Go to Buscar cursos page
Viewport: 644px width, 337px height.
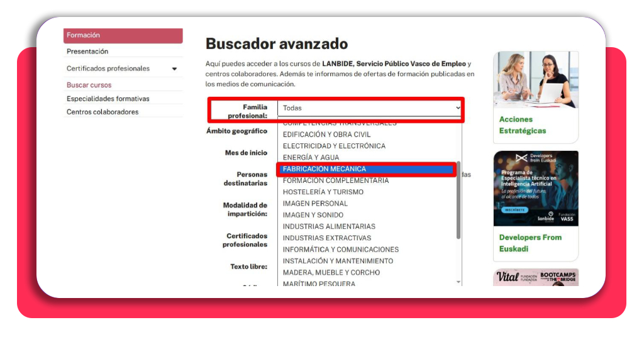pos(89,85)
